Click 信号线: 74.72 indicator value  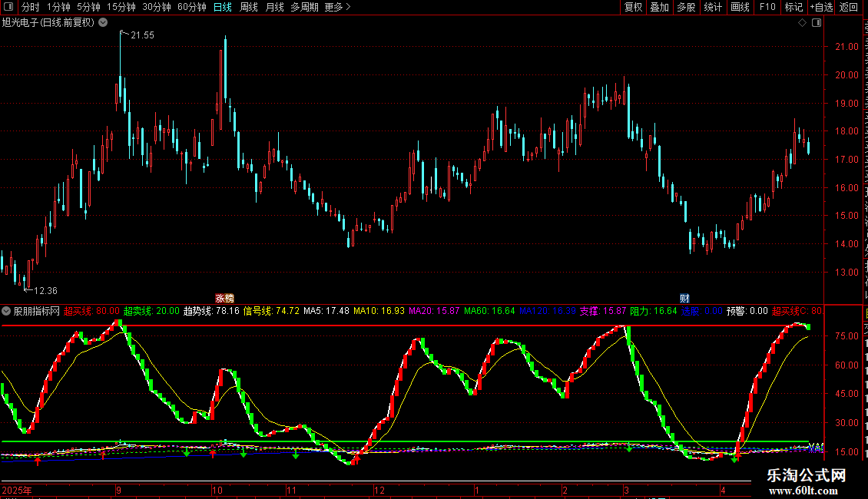[271, 311]
